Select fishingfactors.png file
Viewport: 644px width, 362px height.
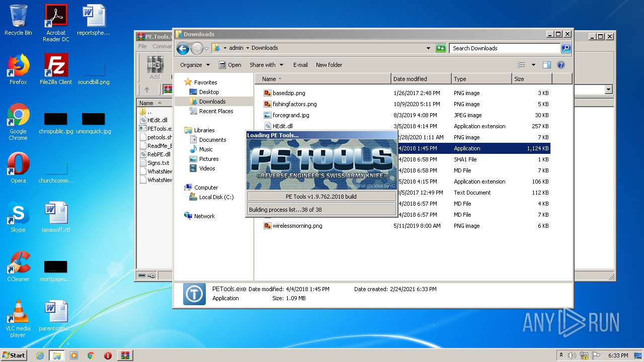tap(294, 104)
